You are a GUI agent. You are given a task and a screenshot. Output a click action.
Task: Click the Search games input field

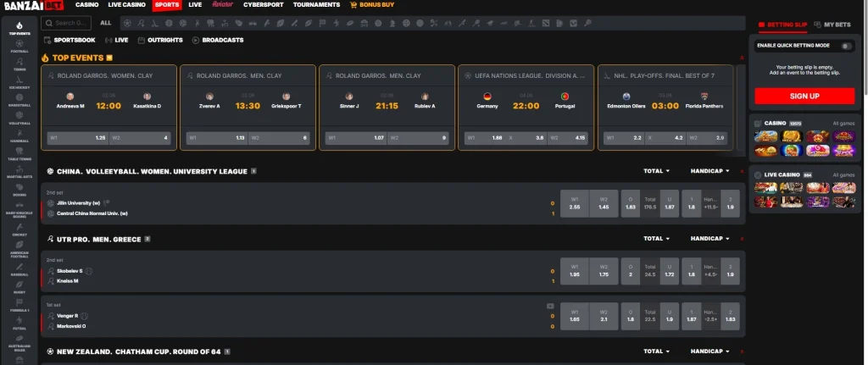tap(66, 23)
